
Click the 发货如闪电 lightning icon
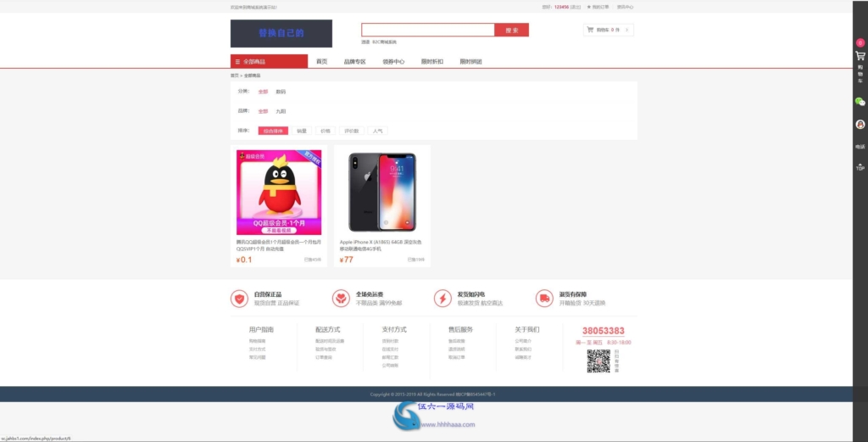442,299
